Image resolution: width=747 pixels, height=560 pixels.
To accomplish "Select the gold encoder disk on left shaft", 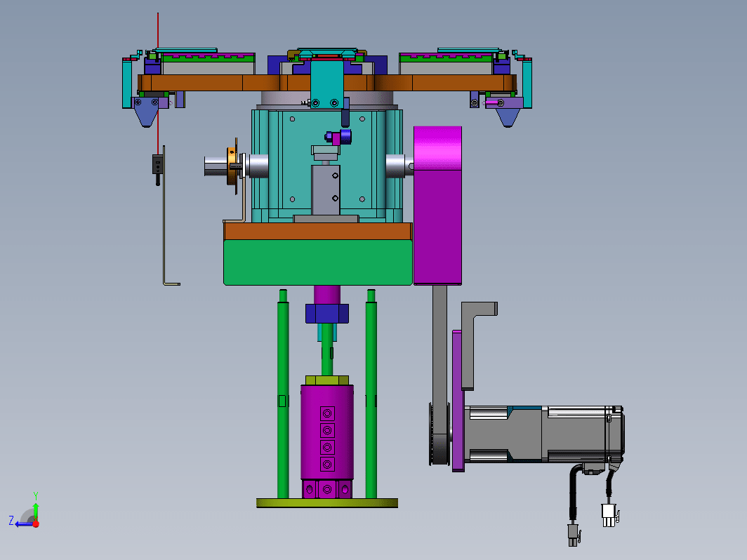I will 232,166.
